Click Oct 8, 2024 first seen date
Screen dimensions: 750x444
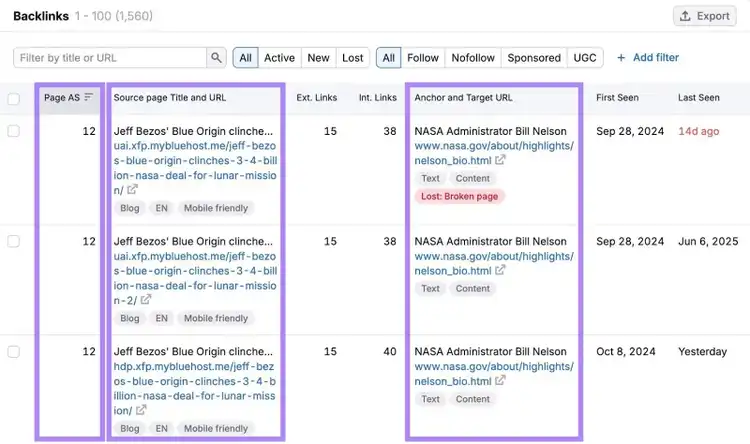(x=626, y=352)
